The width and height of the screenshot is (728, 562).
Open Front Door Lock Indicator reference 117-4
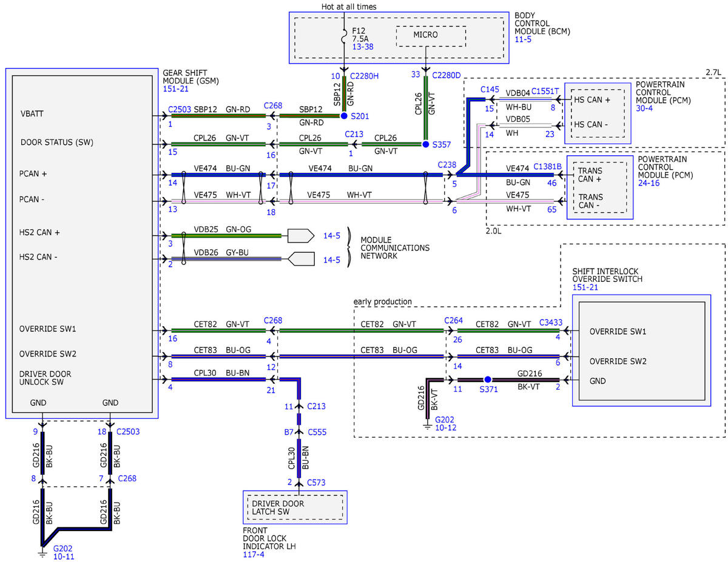coord(254,555)
